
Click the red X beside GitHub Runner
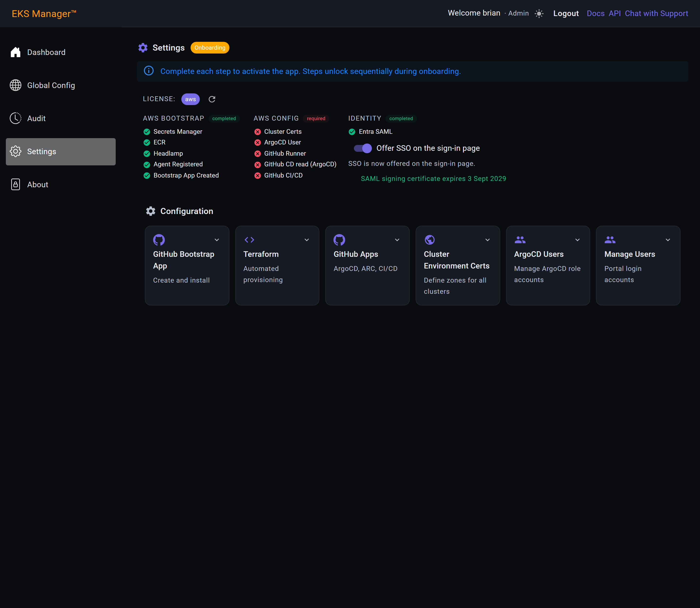click(x=258, y=154)
